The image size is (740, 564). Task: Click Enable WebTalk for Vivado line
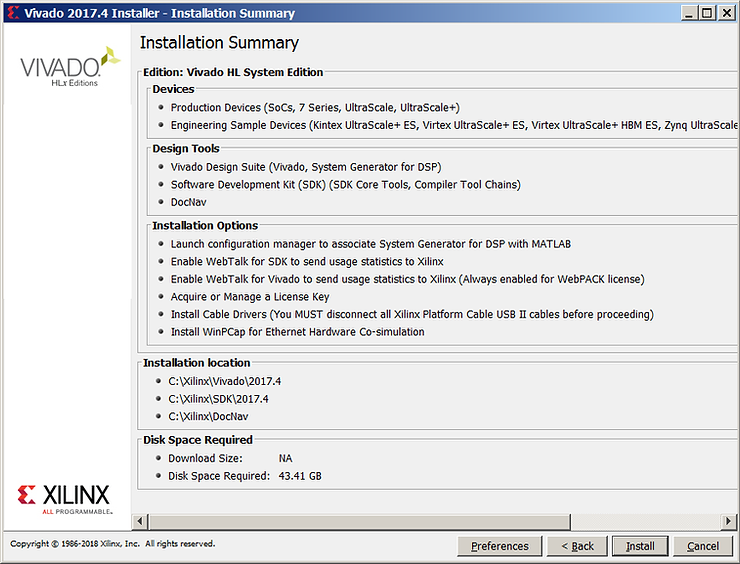click(407, 279)
